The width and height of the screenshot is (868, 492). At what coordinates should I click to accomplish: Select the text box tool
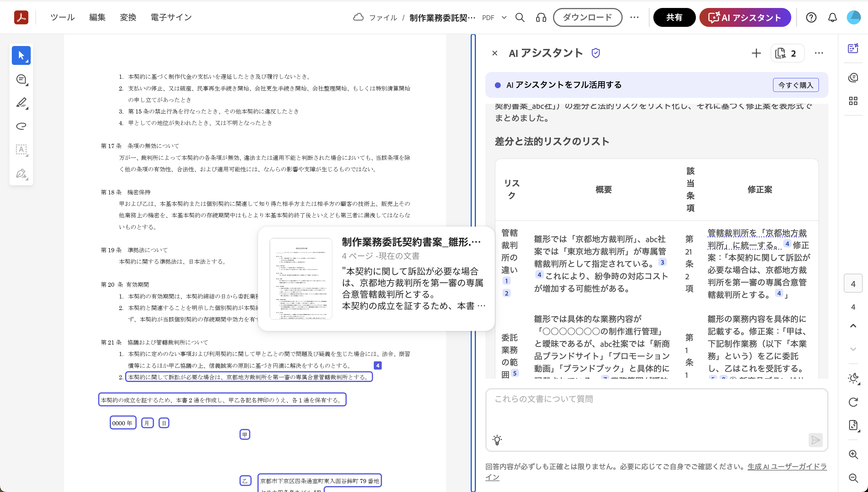coord(21,150)
